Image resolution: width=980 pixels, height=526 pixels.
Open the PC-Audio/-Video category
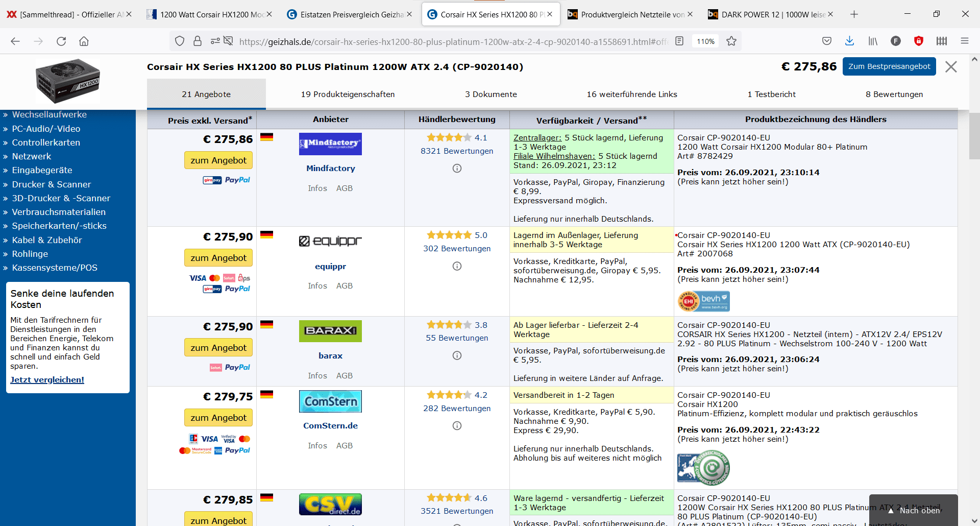46,129
